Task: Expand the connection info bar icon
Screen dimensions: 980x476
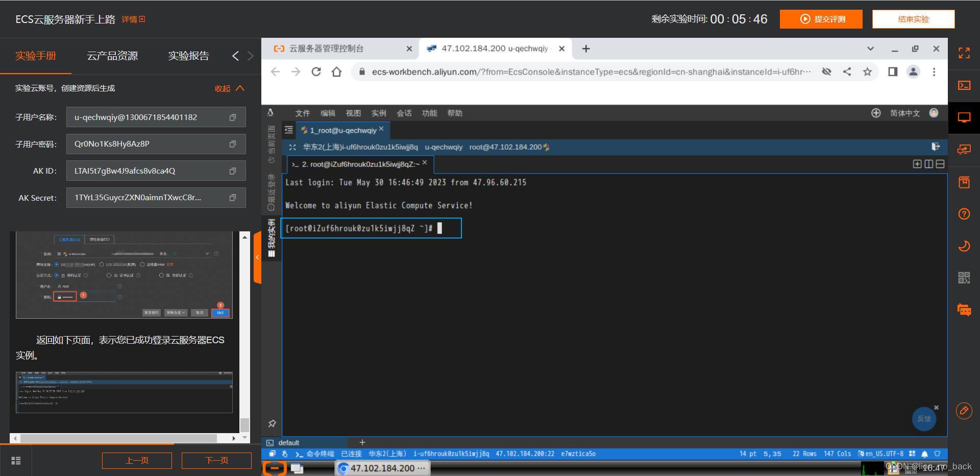Action: pos(292,147)
